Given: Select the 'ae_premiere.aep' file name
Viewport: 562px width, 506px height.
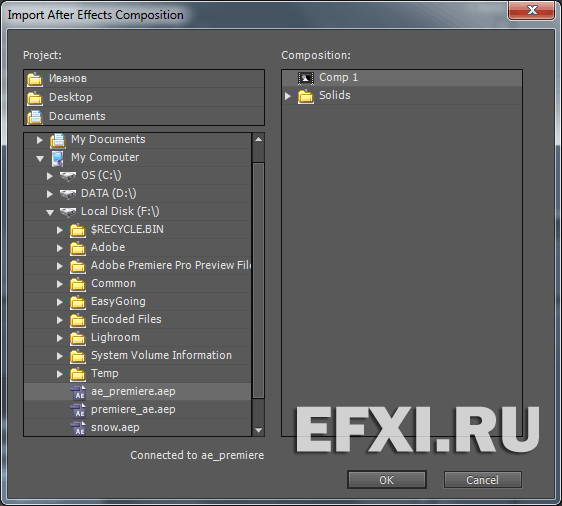Looking at the screenshot, I should (x=133, y=391).
